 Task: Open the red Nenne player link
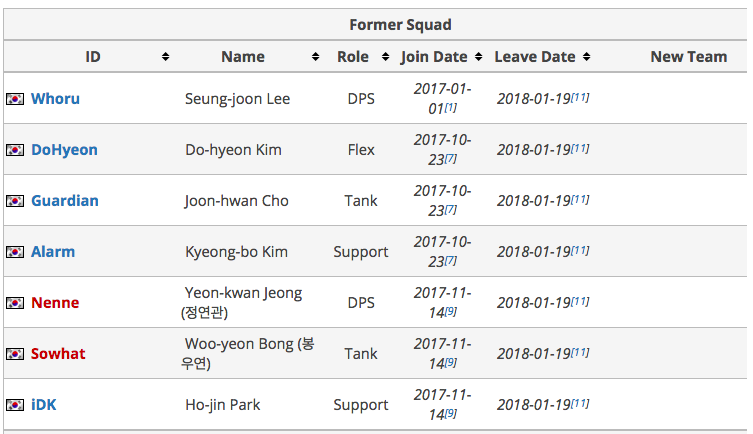[x=55, y=303]
